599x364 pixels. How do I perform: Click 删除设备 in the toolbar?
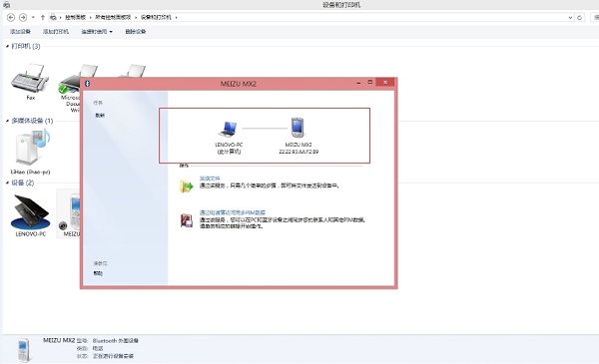(x=136, y=32)
